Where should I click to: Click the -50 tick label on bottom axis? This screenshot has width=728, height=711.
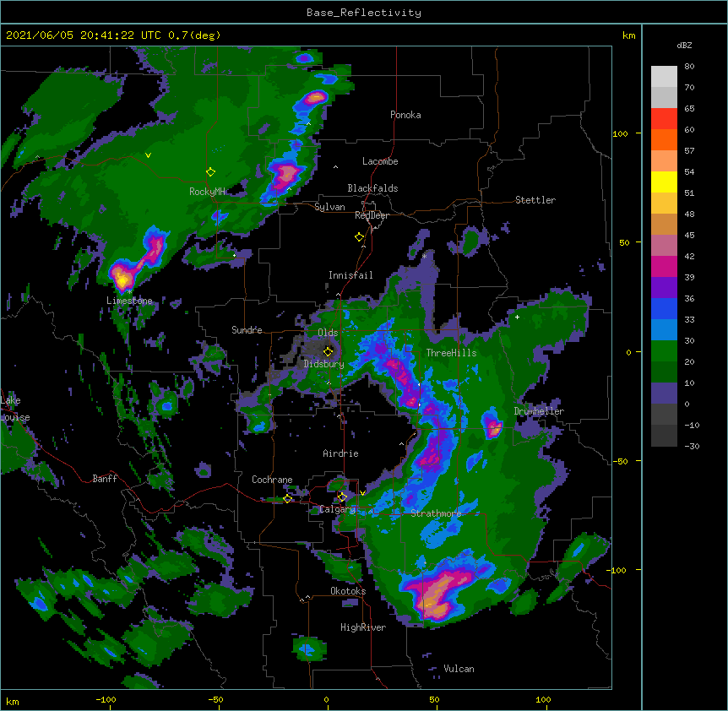tap(215, 699)
